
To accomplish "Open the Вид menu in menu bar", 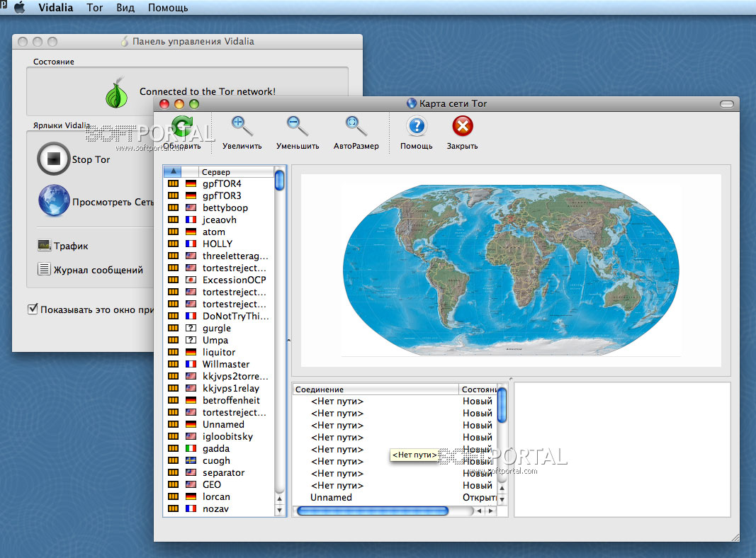I will (125, 8).
